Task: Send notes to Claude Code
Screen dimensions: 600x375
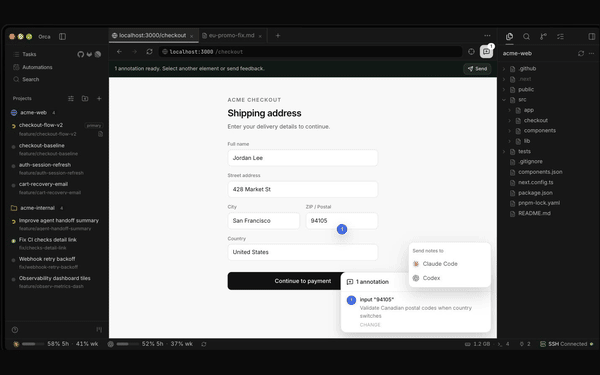Action: point(450,264)
